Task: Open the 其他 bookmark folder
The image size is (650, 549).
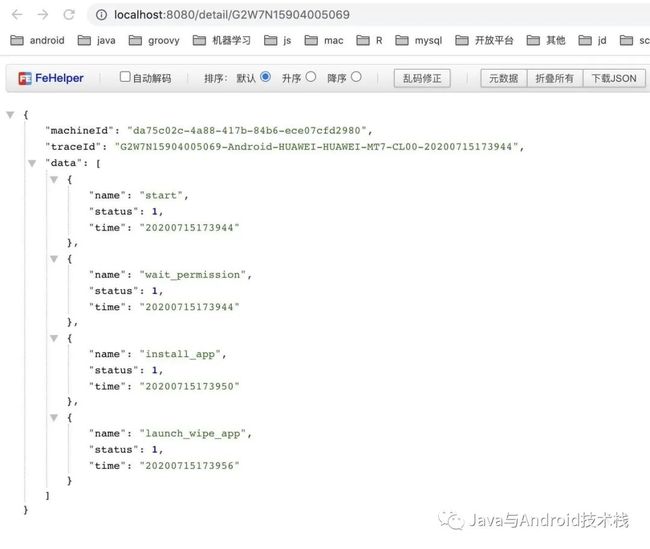Action: [x=546, y=40]
